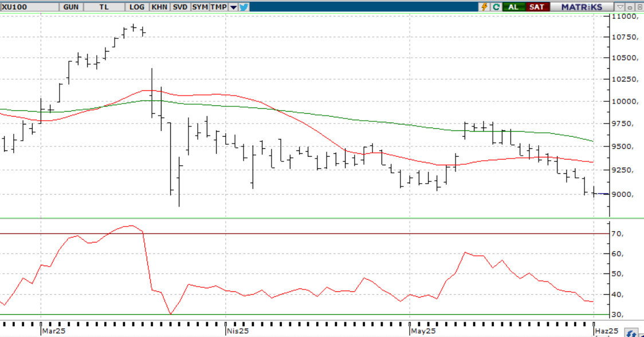
Task: Click the May25 date label
Action: pos(423,331)
